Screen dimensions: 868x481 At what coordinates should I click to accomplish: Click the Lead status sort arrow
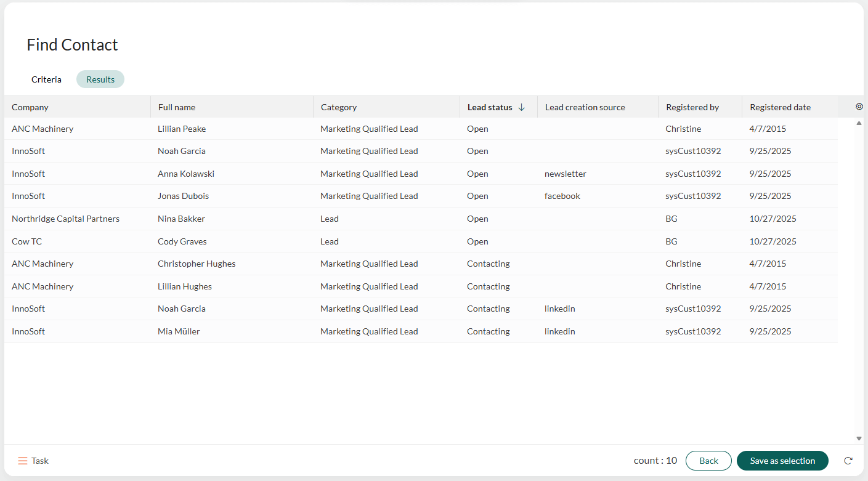521,107
